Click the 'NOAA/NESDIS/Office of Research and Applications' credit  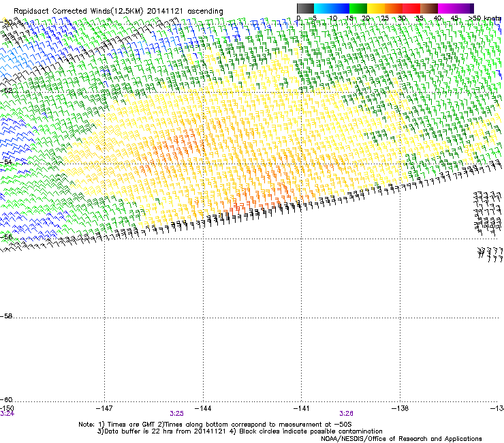(401, 439)
